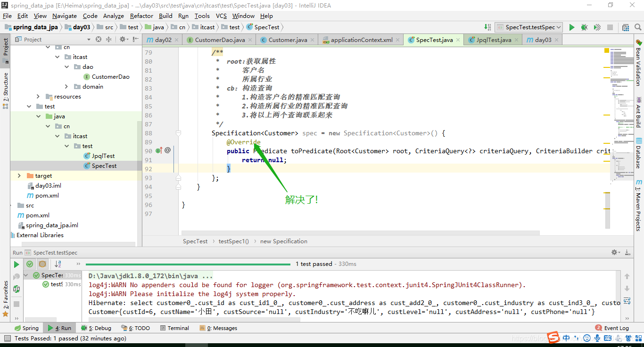Sort test results alphabetically
This screenshot has width=644, height=347.
tap(58, 264)
